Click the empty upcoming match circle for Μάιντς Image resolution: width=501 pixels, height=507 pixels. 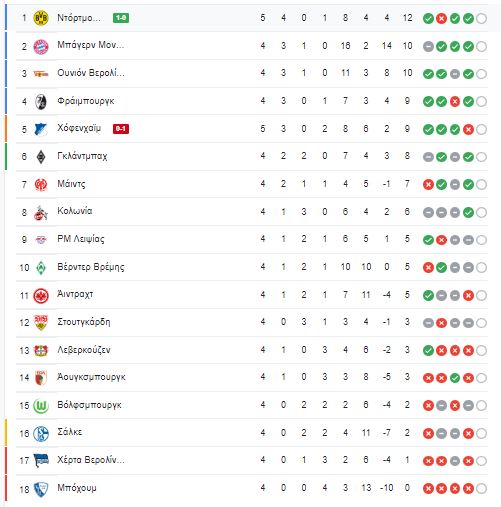(481, 184)
